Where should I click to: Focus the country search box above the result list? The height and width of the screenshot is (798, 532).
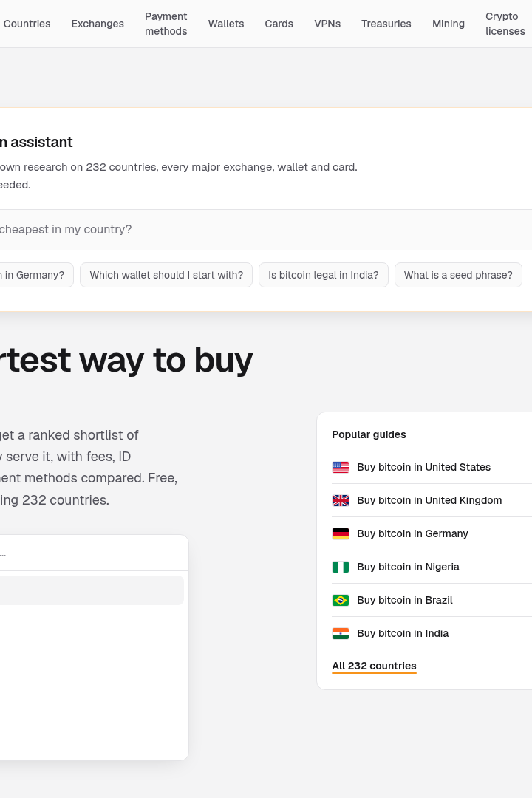94,553
